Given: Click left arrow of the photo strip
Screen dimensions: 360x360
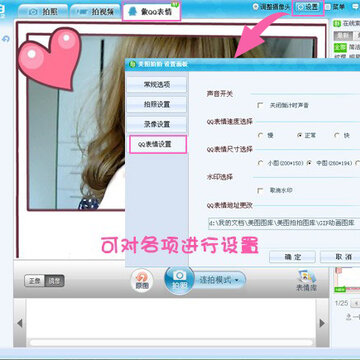Looking at the screenshot, I should [x=20, y=323].
